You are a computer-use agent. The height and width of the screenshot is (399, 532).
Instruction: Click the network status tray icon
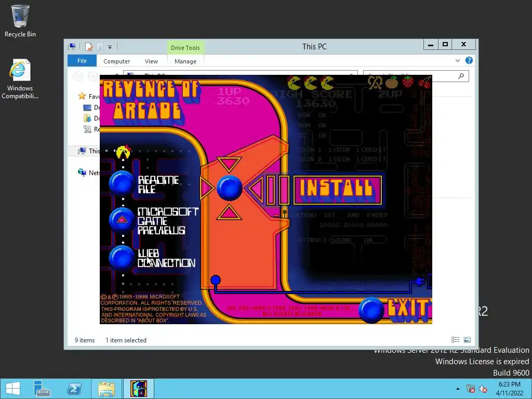click(x=471, y=389)
